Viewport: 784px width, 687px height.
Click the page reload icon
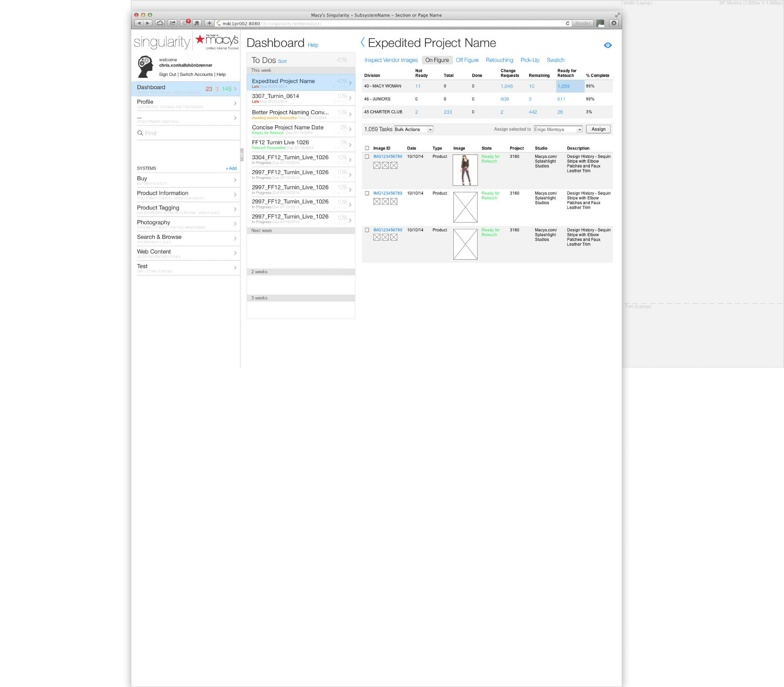coord(568,23)
